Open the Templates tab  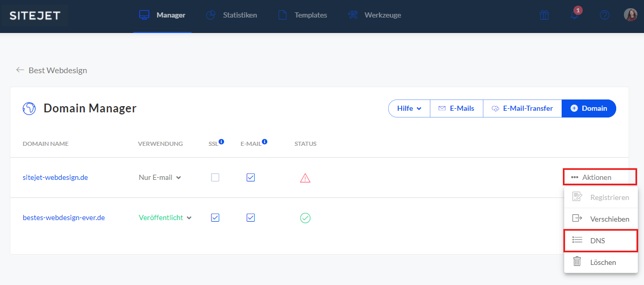pos(302,15)
